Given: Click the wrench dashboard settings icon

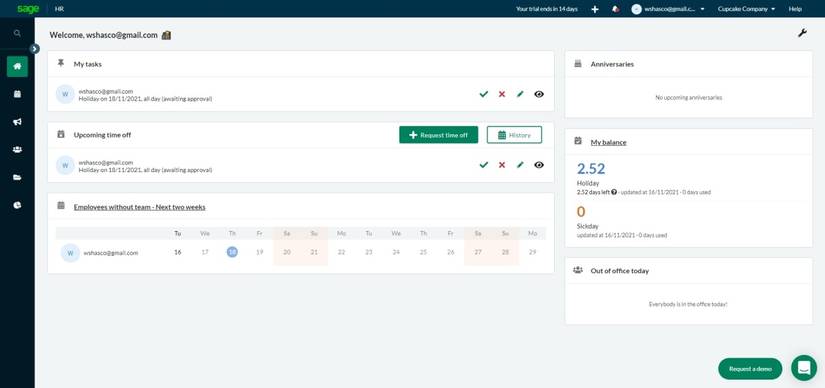Looking at the screenshot, I should pos(802,33).
